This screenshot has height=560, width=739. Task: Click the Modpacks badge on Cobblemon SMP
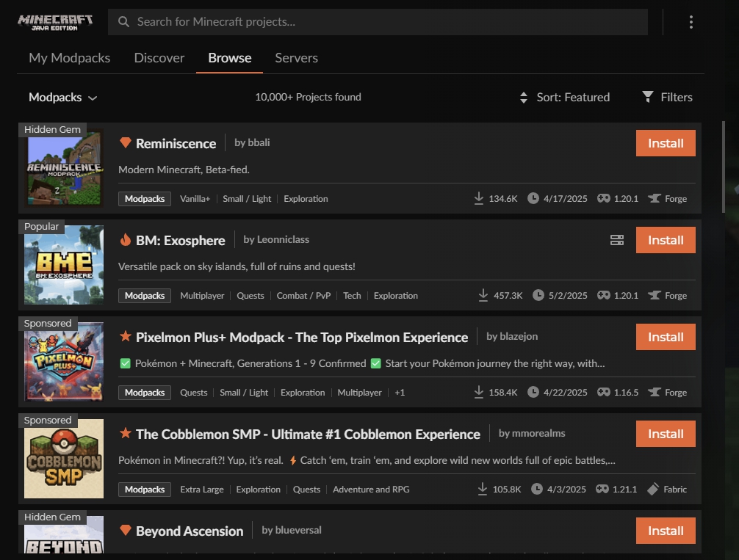coord(144,490)
